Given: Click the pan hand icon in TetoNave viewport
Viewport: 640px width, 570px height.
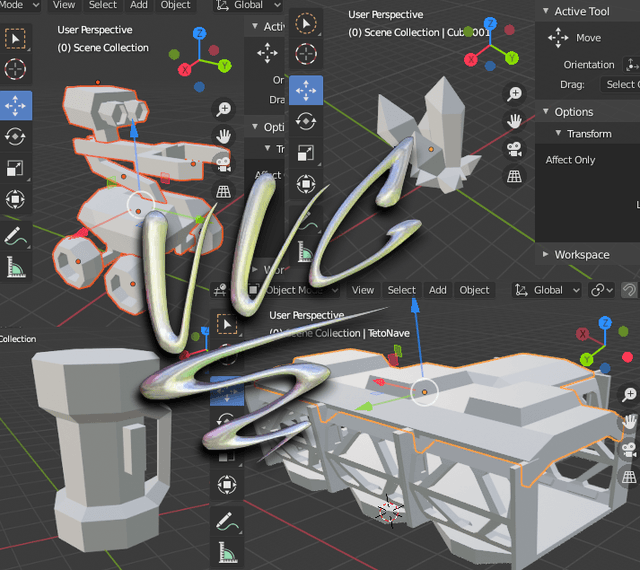Looking at the screenshot, I should (629, 421).
